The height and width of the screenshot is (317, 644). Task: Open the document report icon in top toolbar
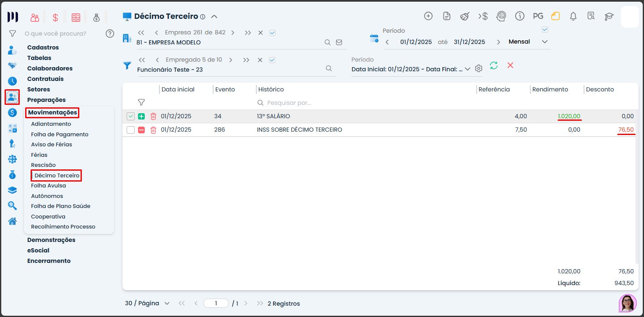[447, 16]
